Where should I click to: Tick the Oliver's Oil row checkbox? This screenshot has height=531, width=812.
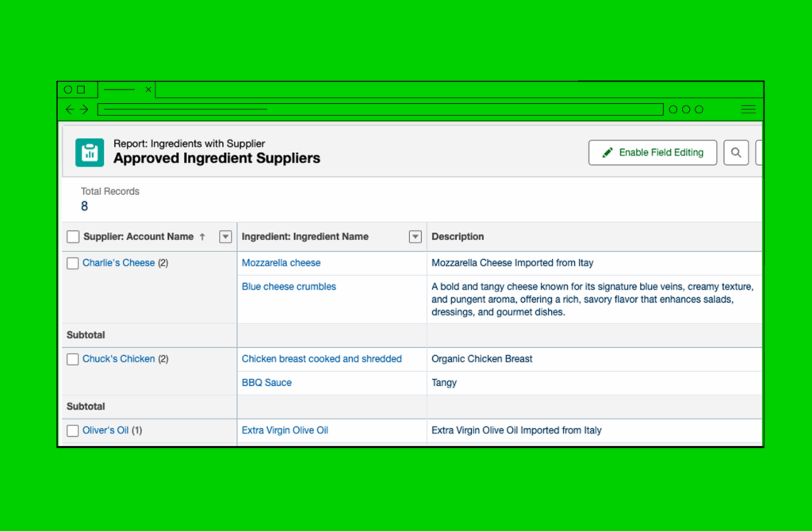[x=73, y=430]
